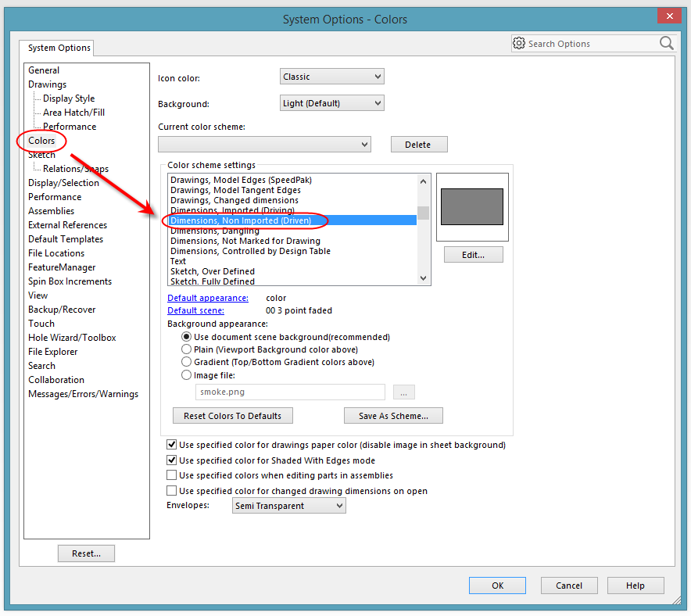This screenshot has height=616, width=691.
Task: Open the Default appearance link
Action: [208, 298]
